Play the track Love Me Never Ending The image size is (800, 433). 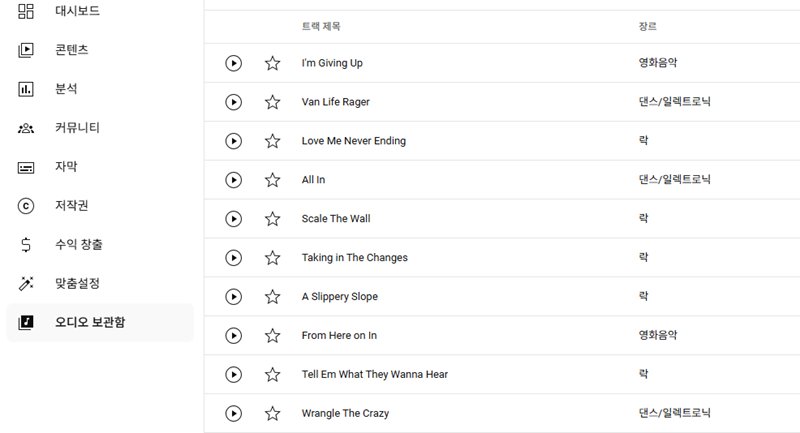234,141
